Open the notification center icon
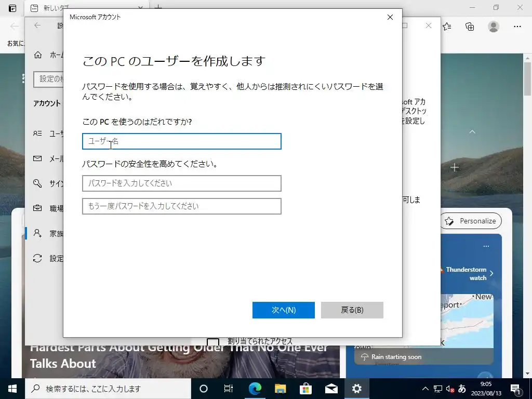Viewport: 532px width, 399px height. coord(516,389)
